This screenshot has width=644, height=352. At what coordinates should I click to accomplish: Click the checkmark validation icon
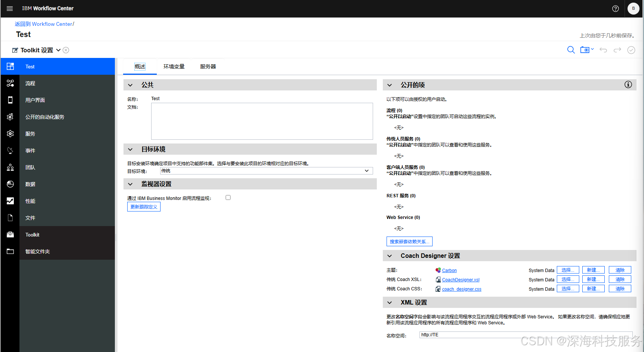coord(631,50)
